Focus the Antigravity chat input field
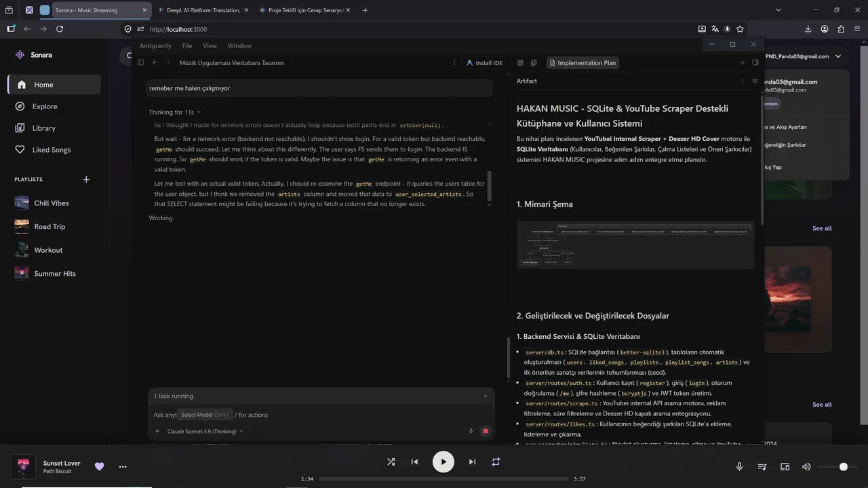Screen dimensions: 868x488 coord(321,415)
